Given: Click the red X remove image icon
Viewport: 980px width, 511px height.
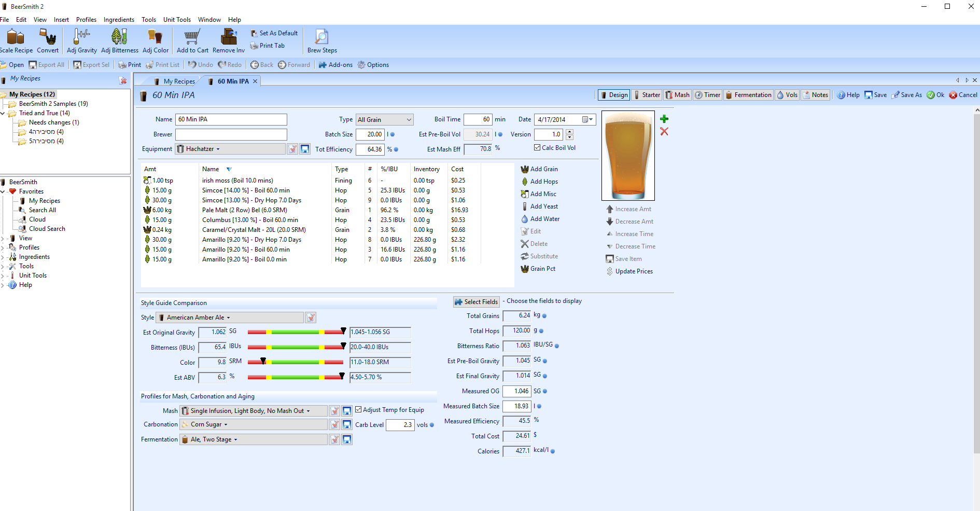Looking at the screenshot, I should (x=664, y=131).
